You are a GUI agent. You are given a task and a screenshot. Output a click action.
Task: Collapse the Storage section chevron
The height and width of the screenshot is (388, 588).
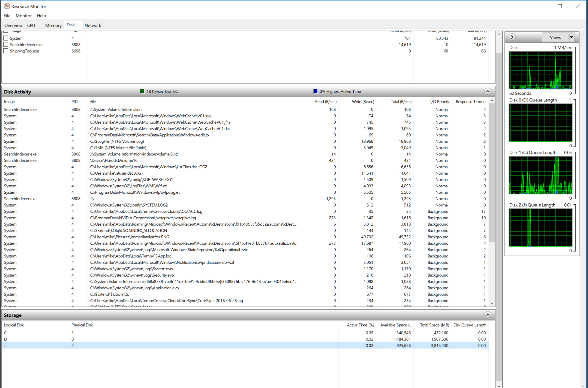tap(488, 315)
